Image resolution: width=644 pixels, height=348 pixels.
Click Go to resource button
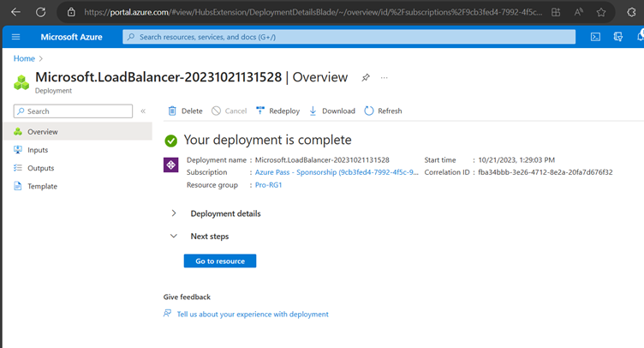pyautogui.click(x=220, y=261)
